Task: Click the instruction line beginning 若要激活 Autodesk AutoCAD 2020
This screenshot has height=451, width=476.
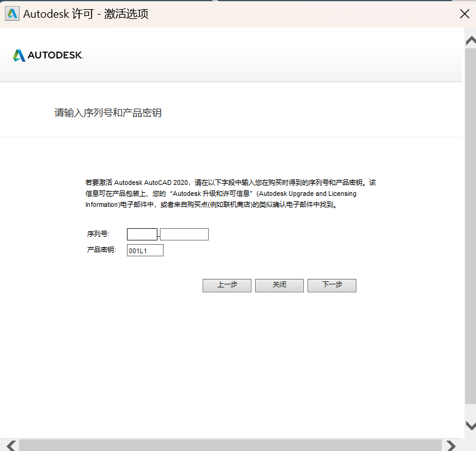Action: (x=231, y=182)
